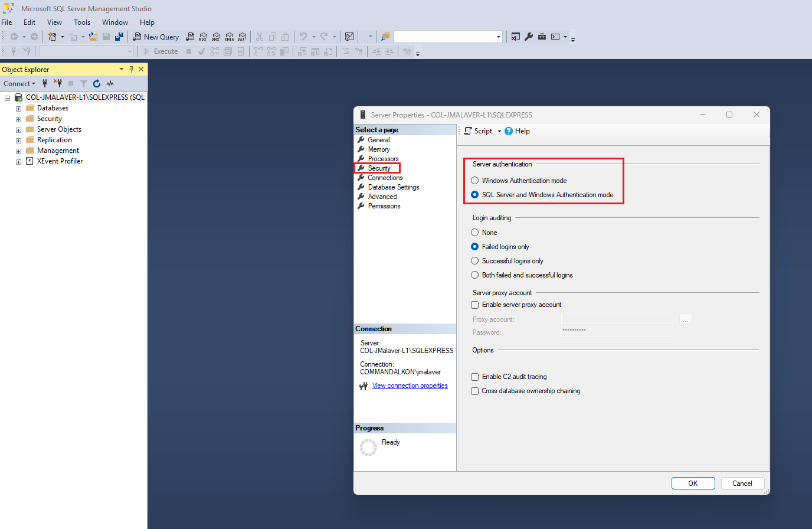Viewport: 812px width, 529px height.
Task: Select Windows Authentication mode radio button
Action: pyautogui.click(x=474, y=181)
